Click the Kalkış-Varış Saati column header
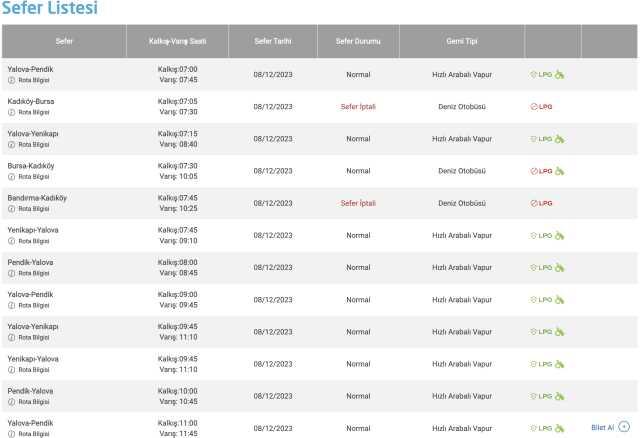 pos(178,42)
